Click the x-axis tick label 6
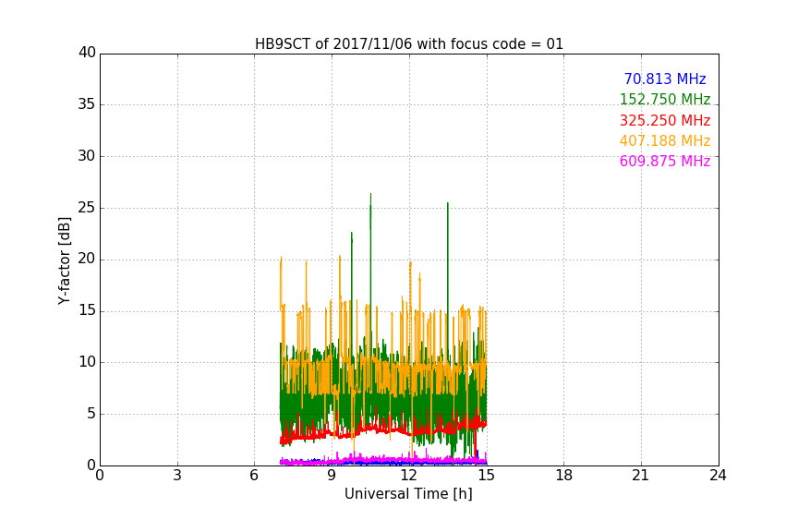Screen dimensions: 798x532 254,476
